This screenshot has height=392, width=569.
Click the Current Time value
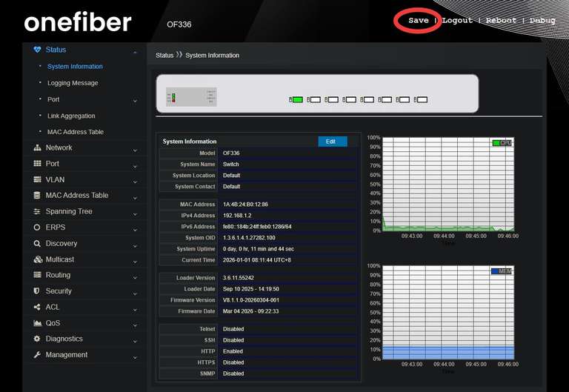[x=256, y=260]
